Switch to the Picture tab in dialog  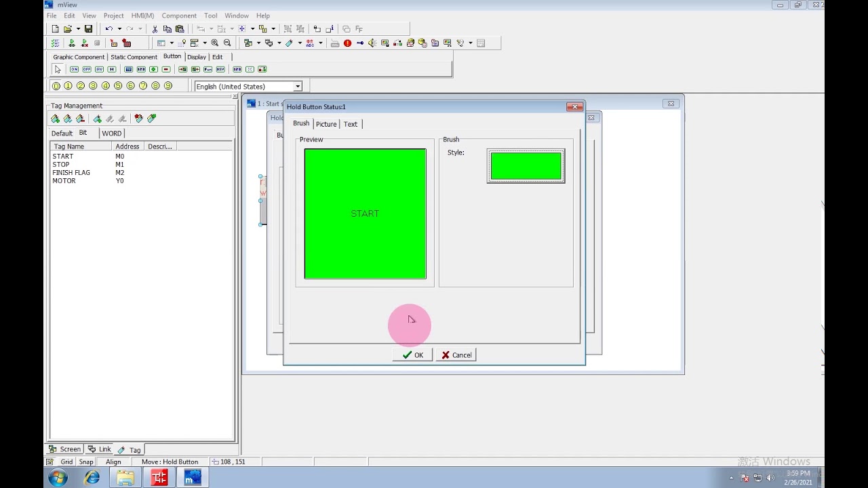(x=326, y=124)
